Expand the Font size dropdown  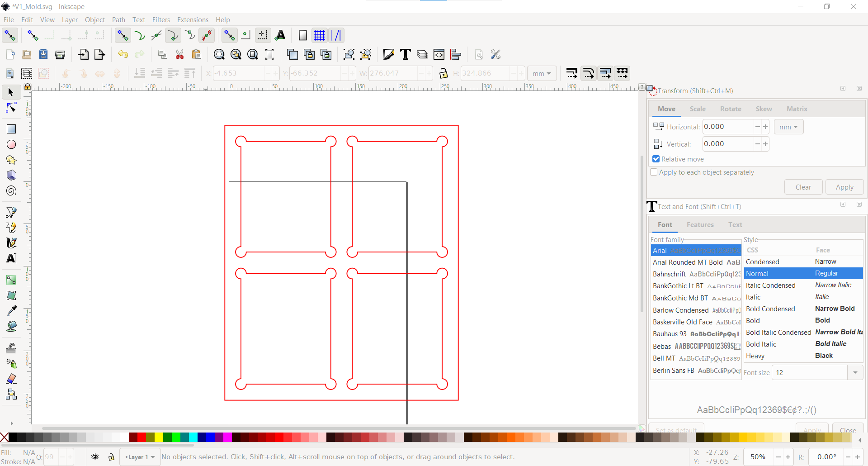855,373
